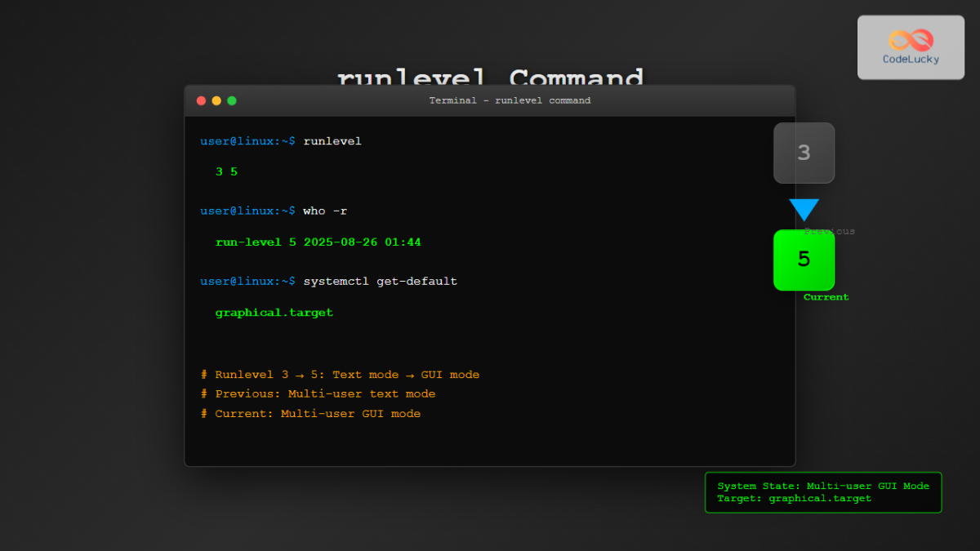Viewport: 980px width, 551px height.
Task: Open the System State status panel
Action: click(x=822, y=491)
